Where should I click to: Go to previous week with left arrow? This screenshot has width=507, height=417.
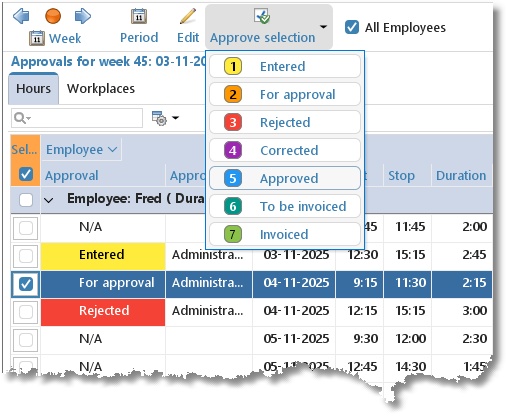tap(21, 16)
